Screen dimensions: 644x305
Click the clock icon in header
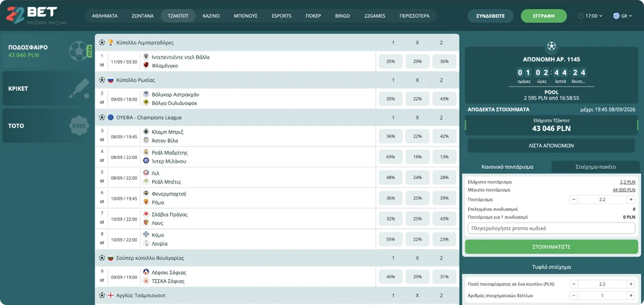click(x=580, y=16)
